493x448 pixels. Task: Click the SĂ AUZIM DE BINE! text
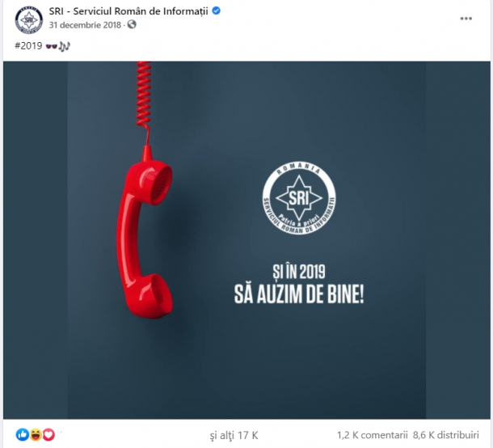click(x=299, y=294)
